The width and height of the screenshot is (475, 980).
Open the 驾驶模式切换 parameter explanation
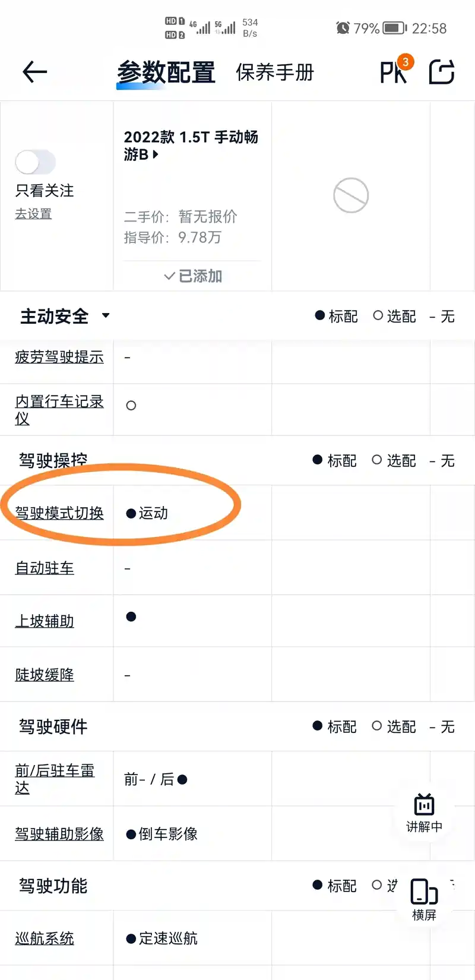pos(59,513)
